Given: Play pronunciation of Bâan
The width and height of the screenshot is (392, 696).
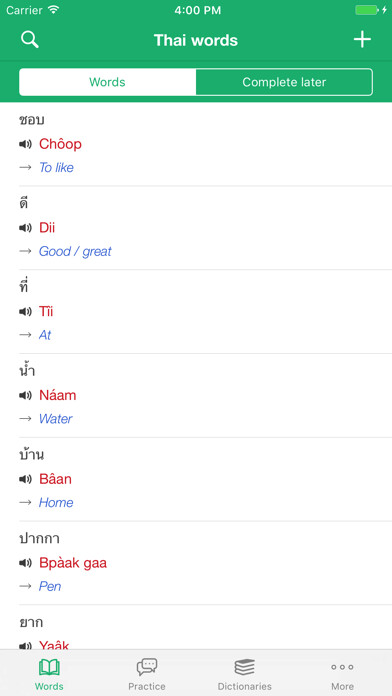Looking at the screenshot, I should 25,479.
